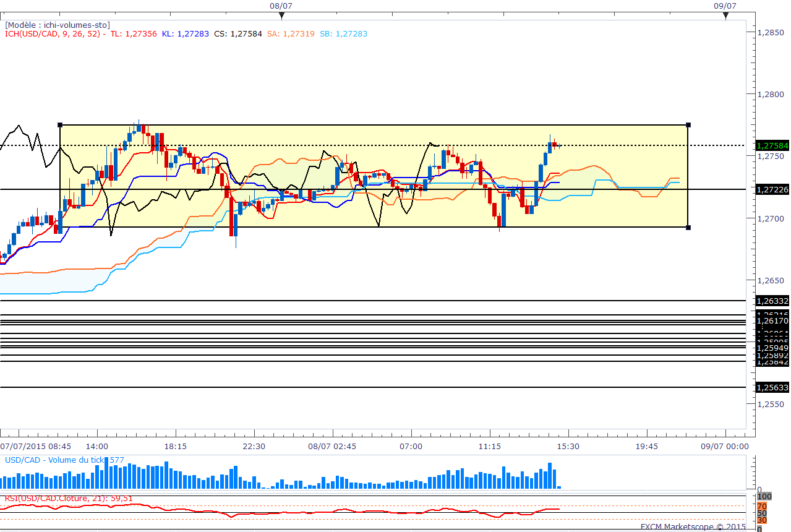This screenshot has height=532, width=791.
Task: Click the 15:30 time axis label
Action: tap(568, 446)
